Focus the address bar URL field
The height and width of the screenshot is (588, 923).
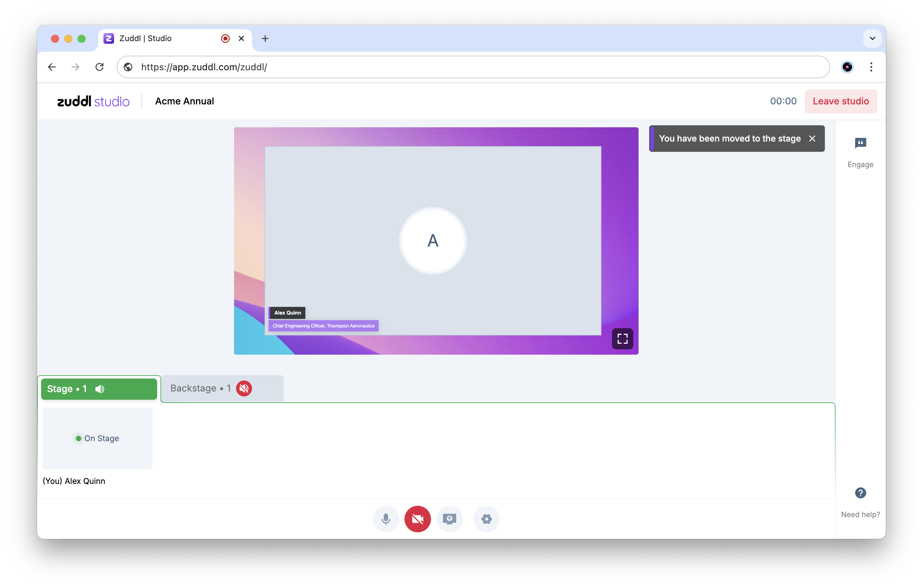click(x=473, y=67)
